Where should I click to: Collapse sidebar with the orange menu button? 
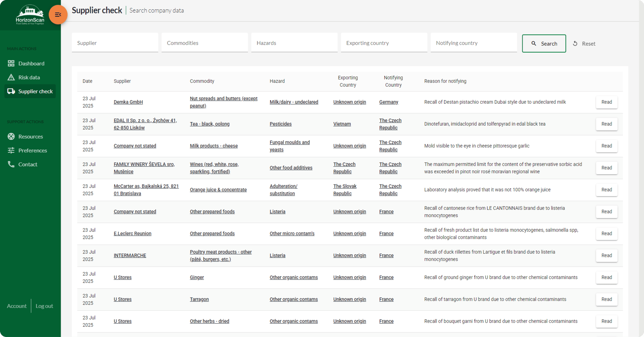pyautogui.click(x=58, y=15)
